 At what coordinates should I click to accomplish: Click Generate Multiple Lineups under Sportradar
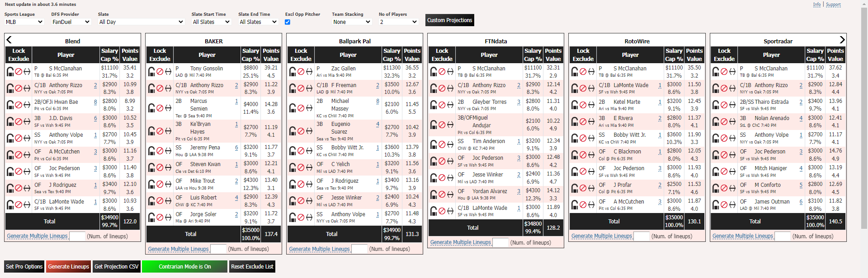[742, 236]
